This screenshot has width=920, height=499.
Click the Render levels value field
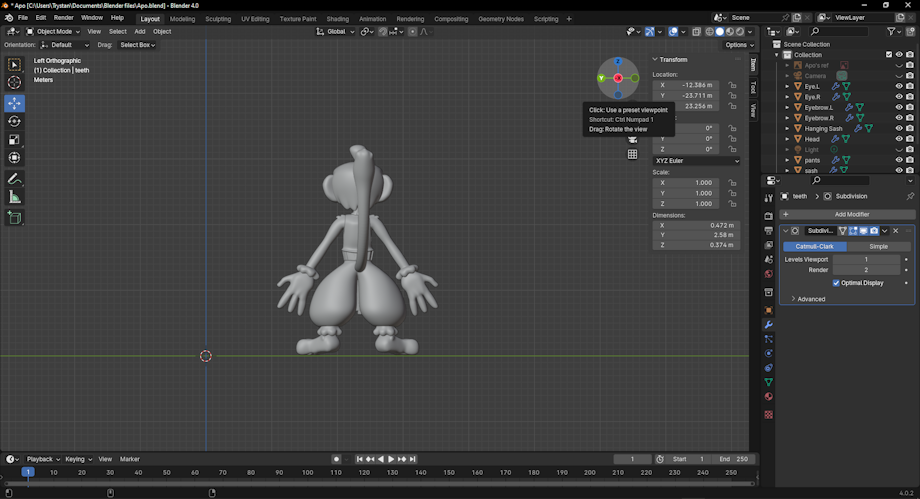[866, 270]
